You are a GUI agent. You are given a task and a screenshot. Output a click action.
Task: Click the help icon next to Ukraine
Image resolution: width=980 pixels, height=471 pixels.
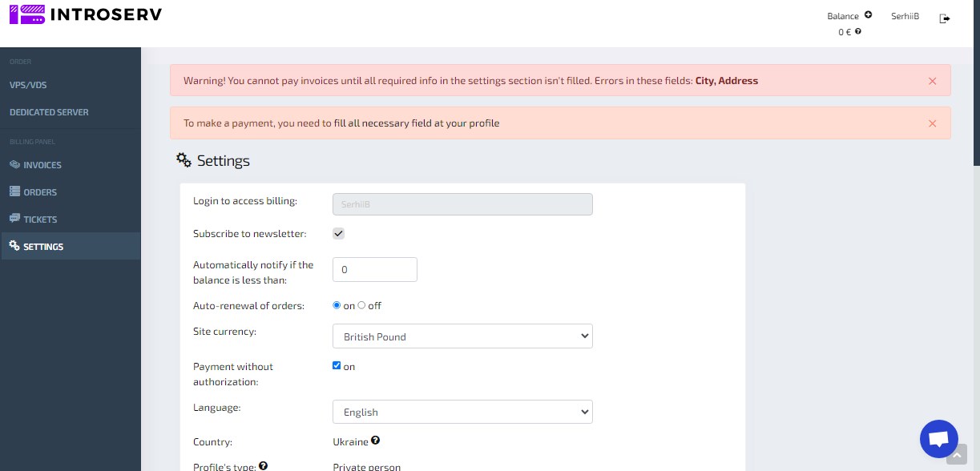click(375, 441)
